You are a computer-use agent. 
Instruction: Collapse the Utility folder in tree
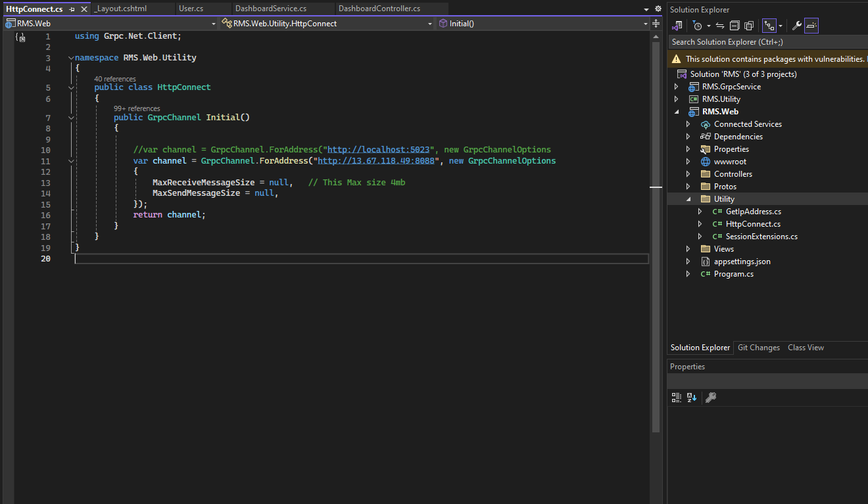688,199
